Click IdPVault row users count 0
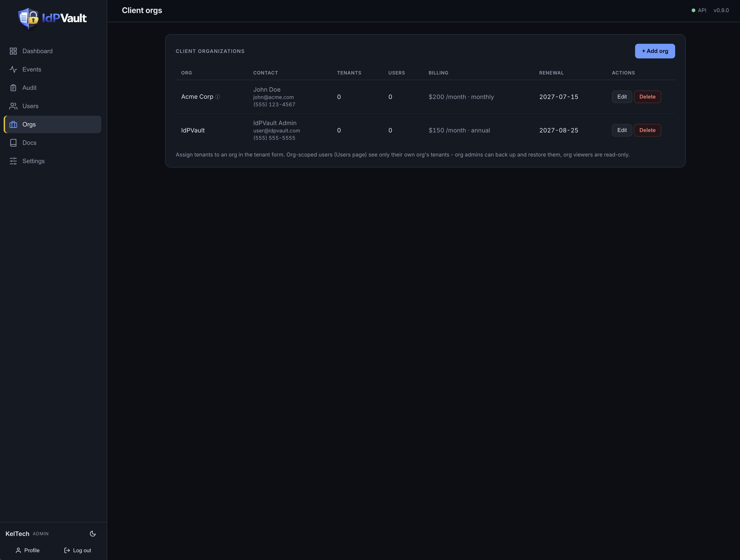740x560 pixels. [x=390, y=130]
